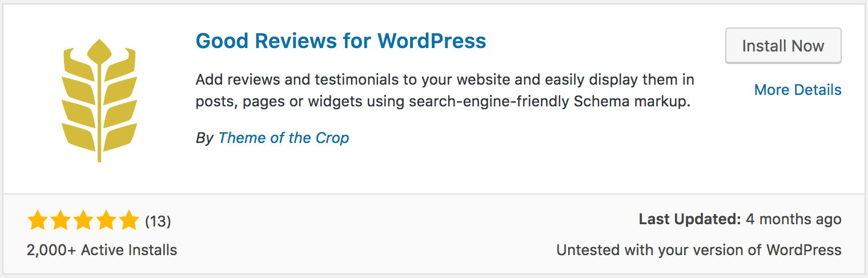Click the fourth rating star
868x278 pixels.
[x=106, y=220]
